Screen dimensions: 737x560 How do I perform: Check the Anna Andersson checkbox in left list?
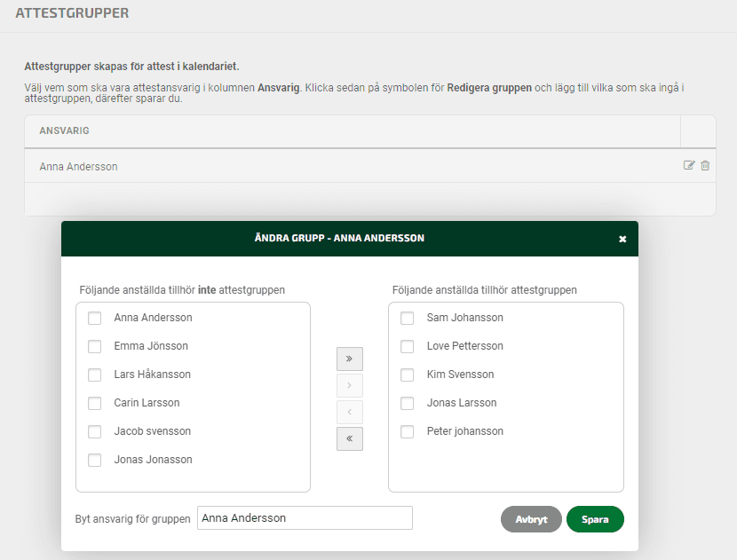(94, 318)
